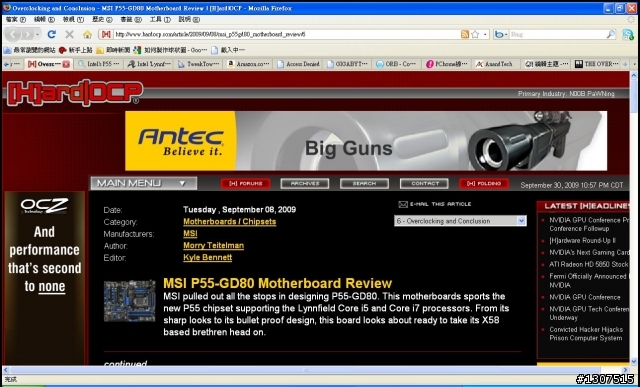This screenshot has height=387, width=640.
Task: Click the [H] FOLDING button
Action: (x=484, y=184)
